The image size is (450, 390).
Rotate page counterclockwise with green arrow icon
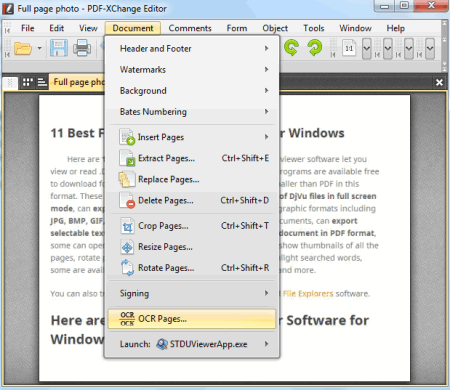click(292, 48)
